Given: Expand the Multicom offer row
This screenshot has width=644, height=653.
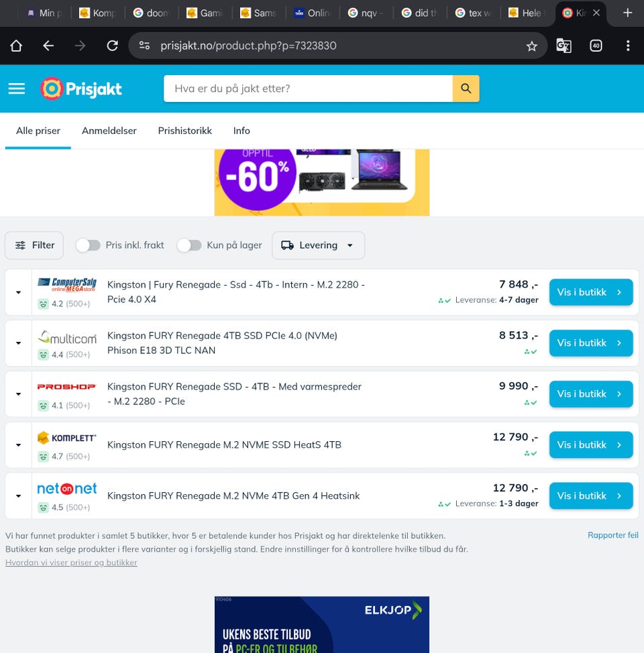Looking at the screenshot, I should (x=18, y=343).
